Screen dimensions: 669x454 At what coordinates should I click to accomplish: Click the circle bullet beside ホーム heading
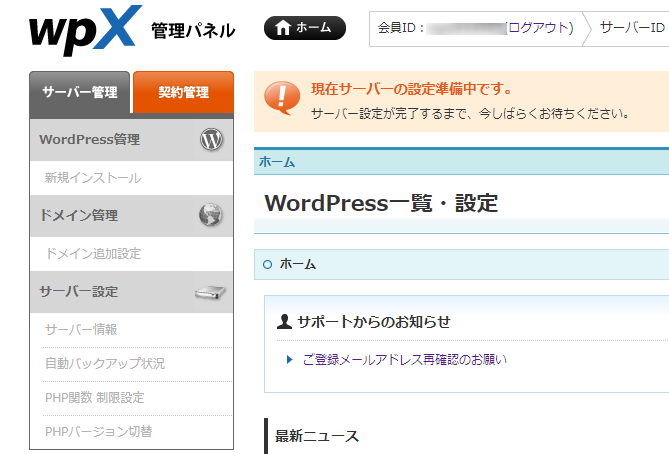pos(268,265)
